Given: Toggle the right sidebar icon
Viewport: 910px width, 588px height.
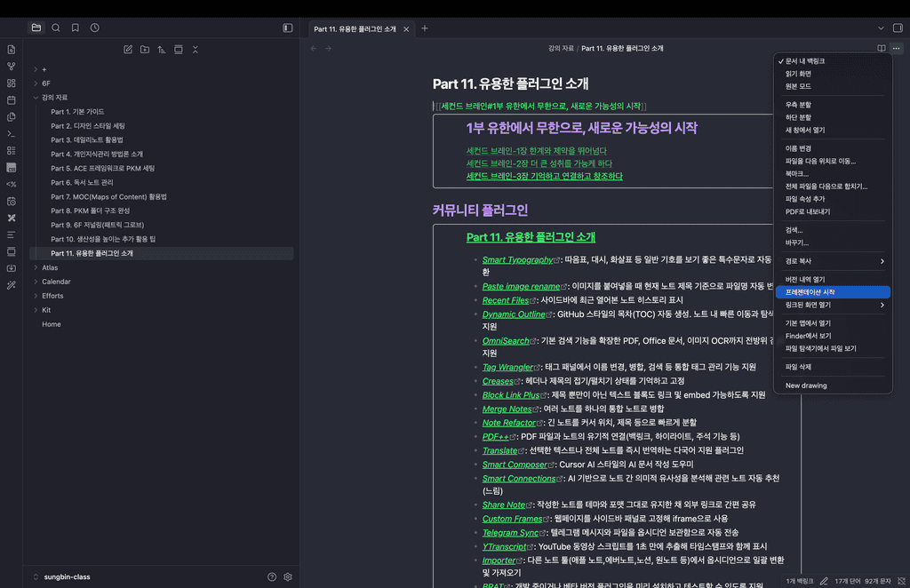Looking at the screenshot, I should coord(898,28).
